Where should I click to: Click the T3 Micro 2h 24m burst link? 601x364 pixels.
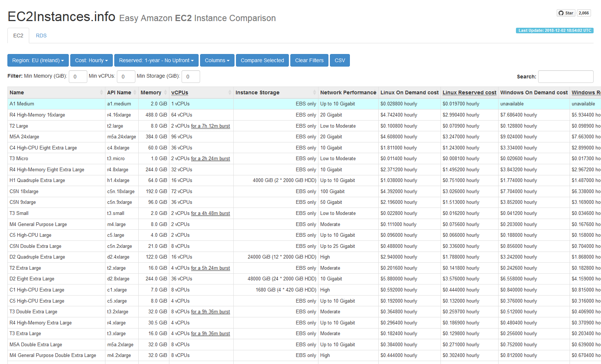(x=210, y=159)
